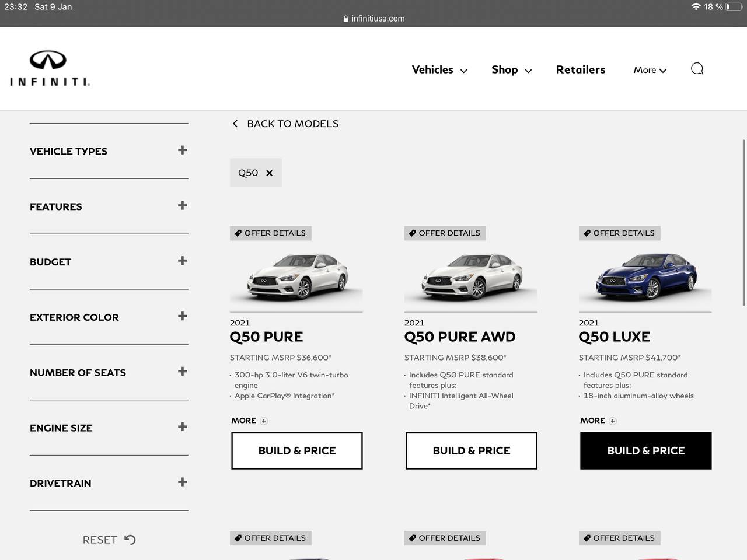
Task: Click Build & Price for Q50 LUXE
Action: (645, 450)
